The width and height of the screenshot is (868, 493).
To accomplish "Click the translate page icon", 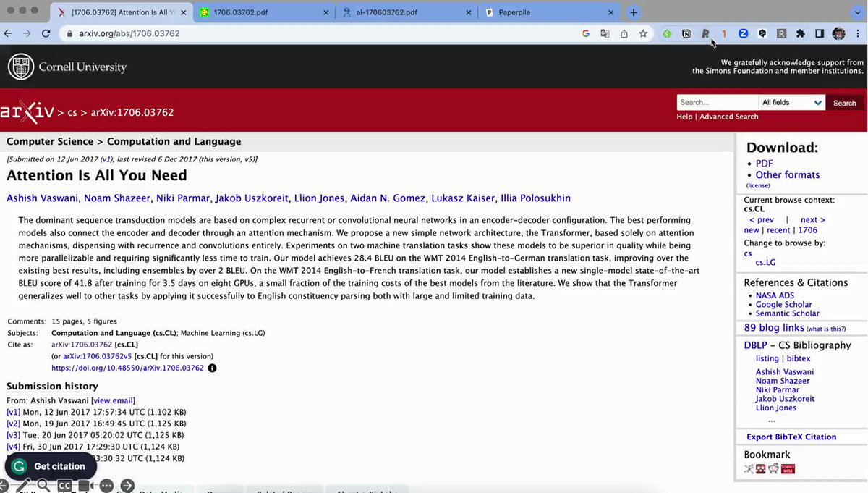I will point(605,33).
